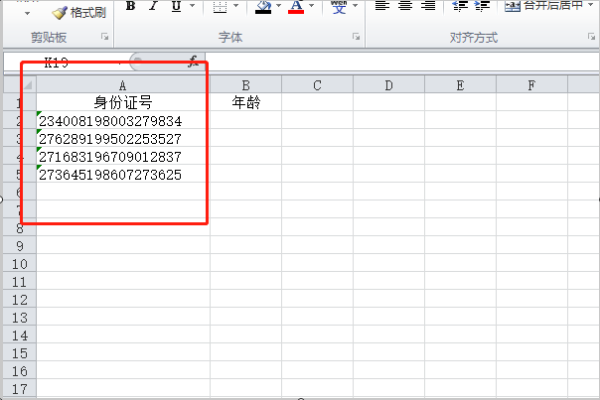Center text horizontally
The height and width of the screenshot is (400, 600).
(x=405, y=6)
